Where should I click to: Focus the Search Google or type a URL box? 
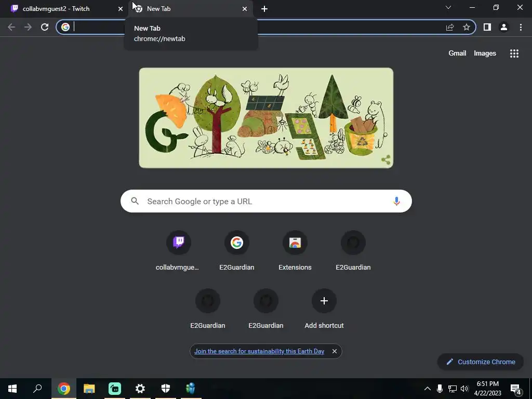click(266, 201)
